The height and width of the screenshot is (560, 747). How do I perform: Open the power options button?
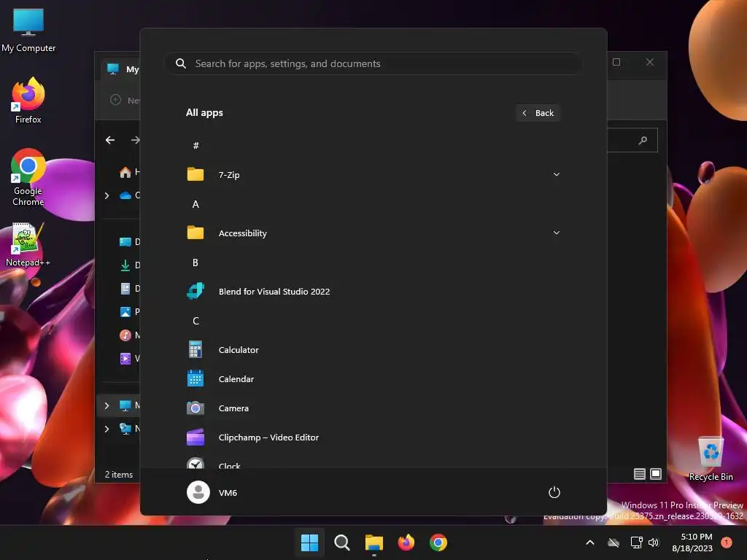point(554,492)
